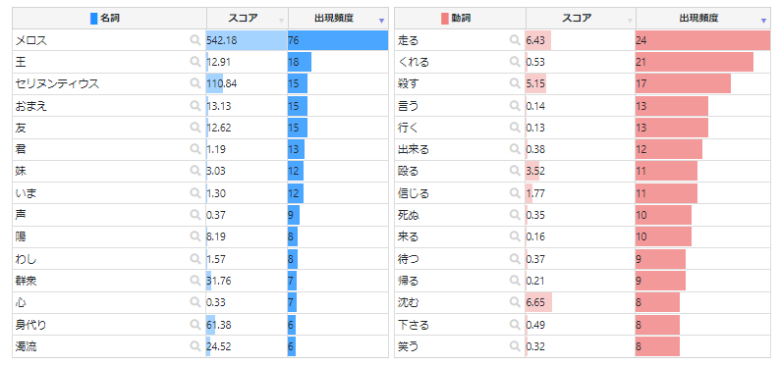Select the noun 心
The width and height of the screenshot is (780, 366).
[x=20, y=303]
